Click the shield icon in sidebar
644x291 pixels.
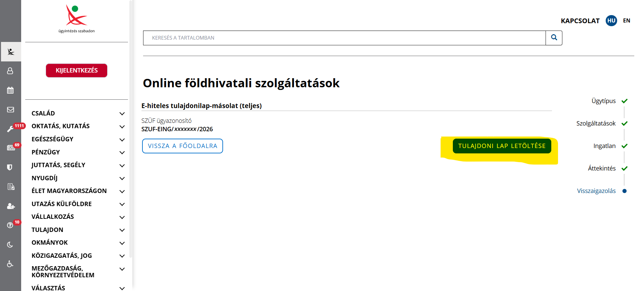tap(10, 167)
